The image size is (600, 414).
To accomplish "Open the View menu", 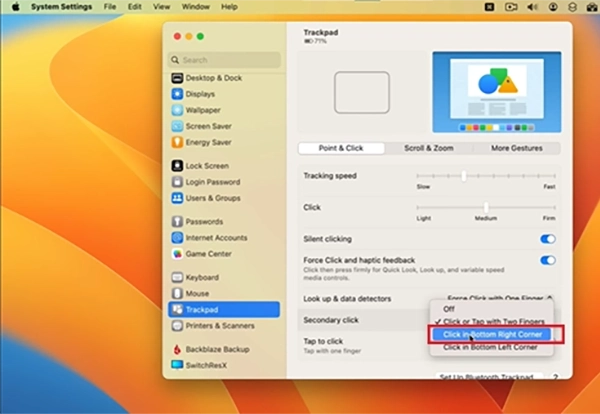I will pyautogui.click(x=161, y=7).
